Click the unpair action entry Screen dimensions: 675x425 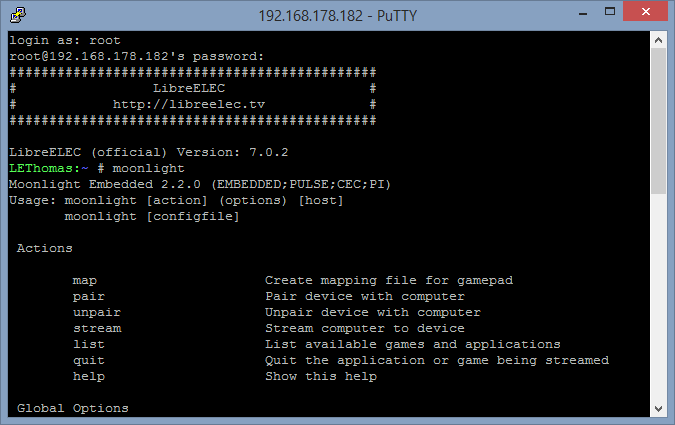coord(97,313)
